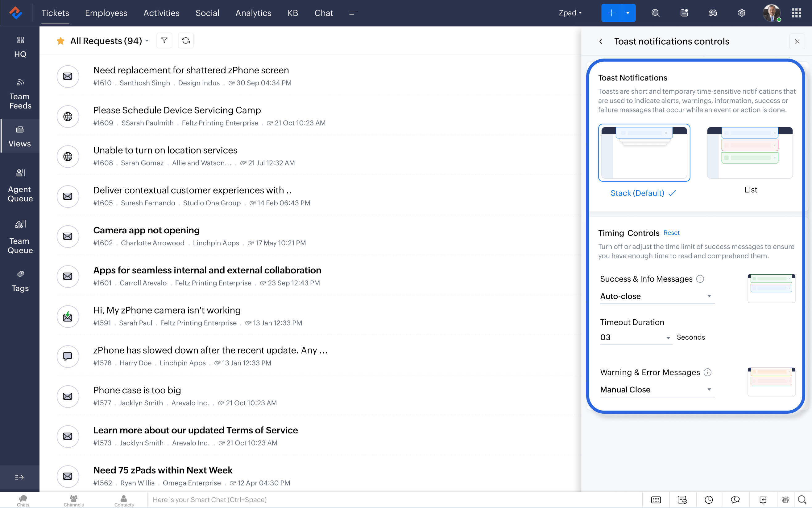Click the filter icon beside All Requests
This screenshot has height=508, width=812.
[164, 41]
